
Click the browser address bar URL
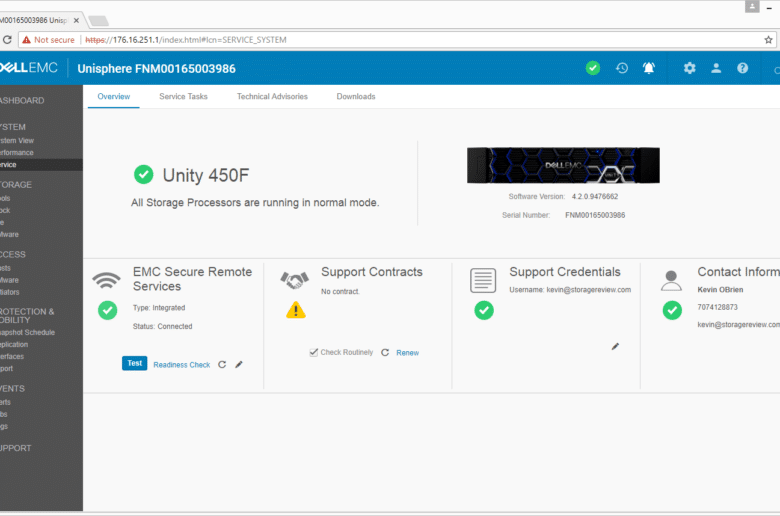[186, 40]
